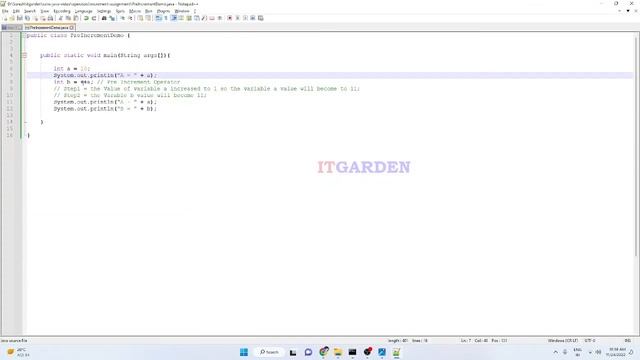Run the macro multiple times icon
Image resolution: width=640 pixels, height=360 pixels.
253,18
